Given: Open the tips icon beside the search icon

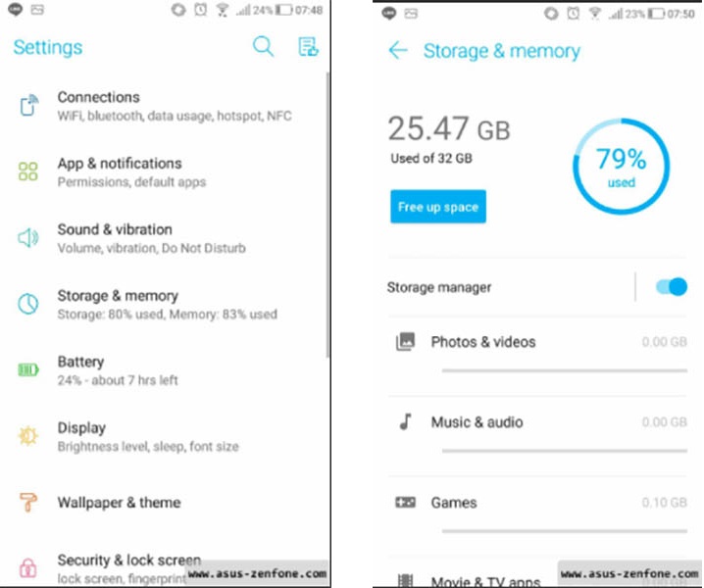Looking at the screenshot, I should tap(309, 47).
